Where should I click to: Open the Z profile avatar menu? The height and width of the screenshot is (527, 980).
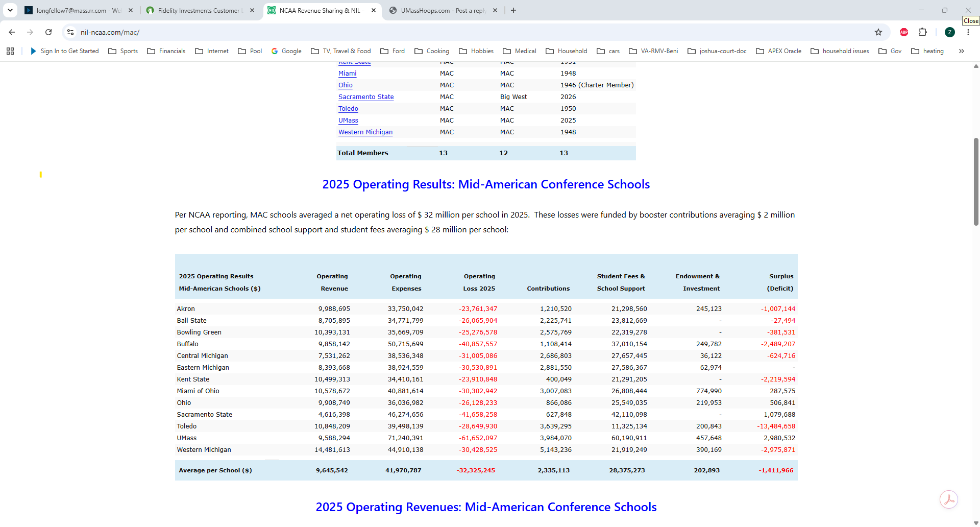click(950, 32)
